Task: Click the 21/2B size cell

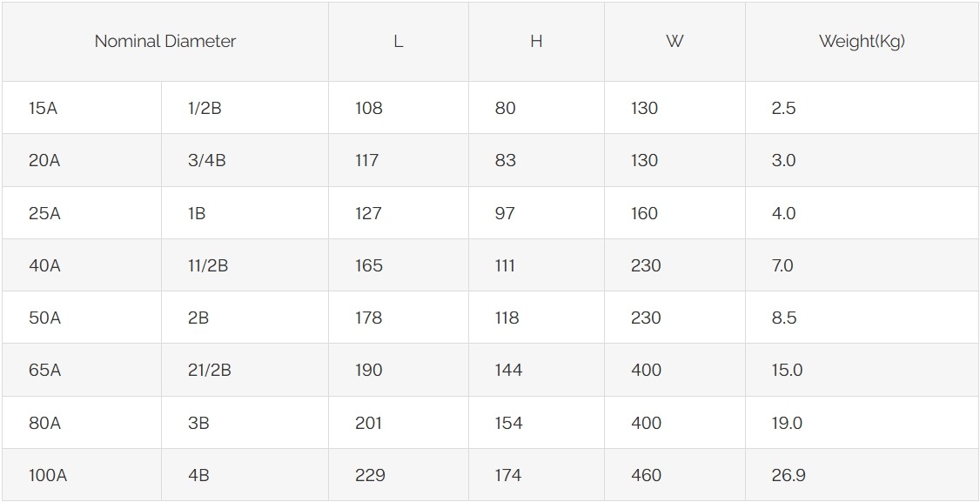Action: pos(210,371)
